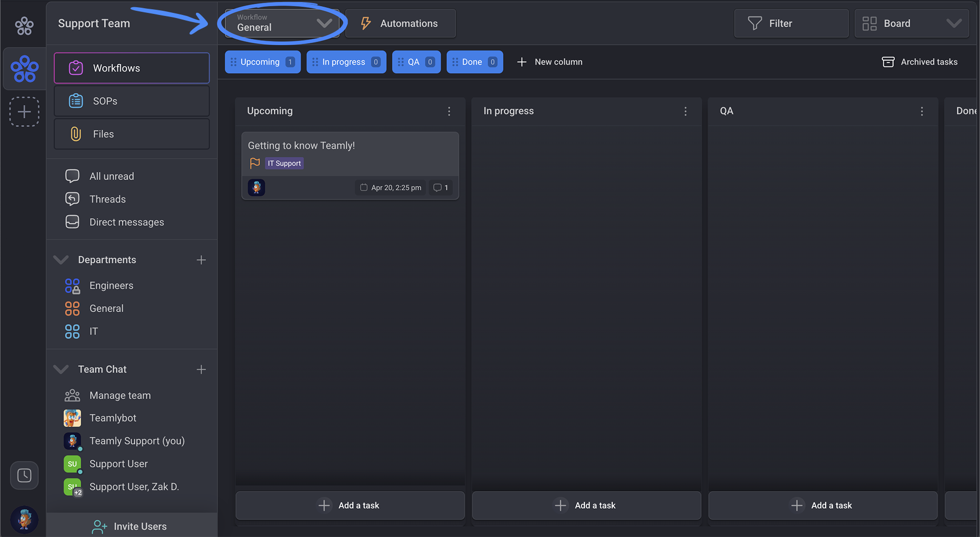Image resolution: width=980 pixels, height=537 pixels.
Task: Select the active Support Team workspace icon
Action: pyautogui.click(x=24, y=68)
